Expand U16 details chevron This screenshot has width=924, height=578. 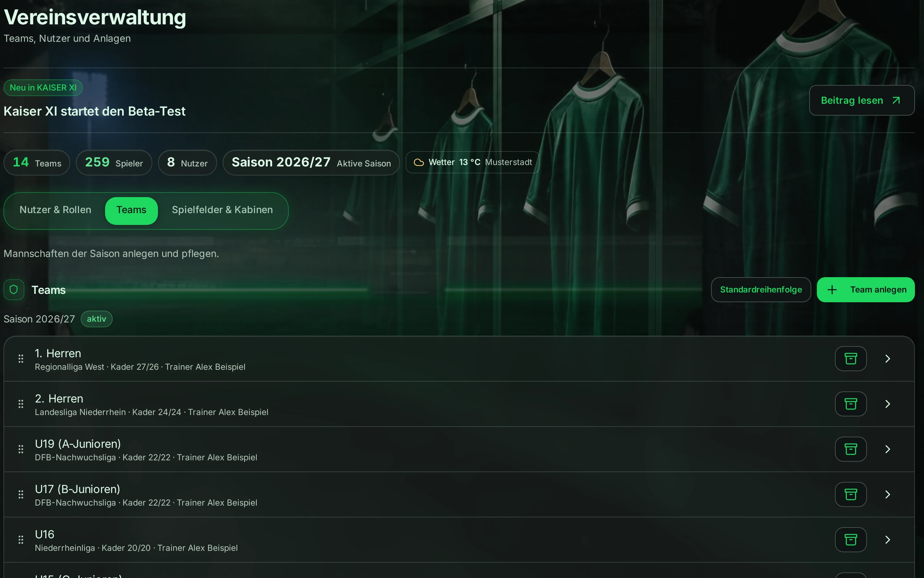[x=888, y=540]
